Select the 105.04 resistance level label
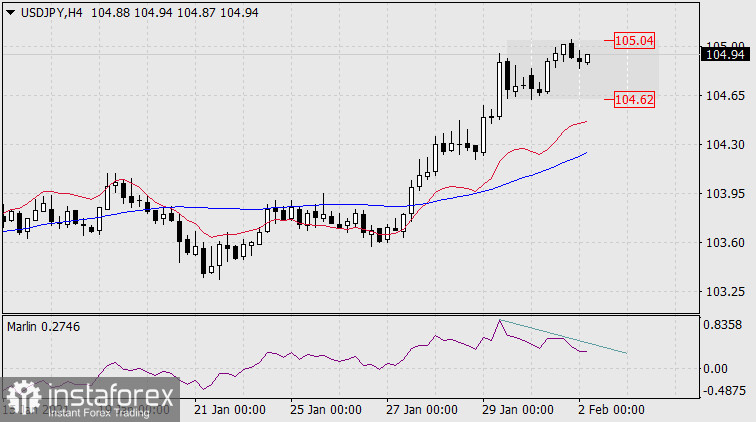The image size is (756, 422). pos(634,41)
